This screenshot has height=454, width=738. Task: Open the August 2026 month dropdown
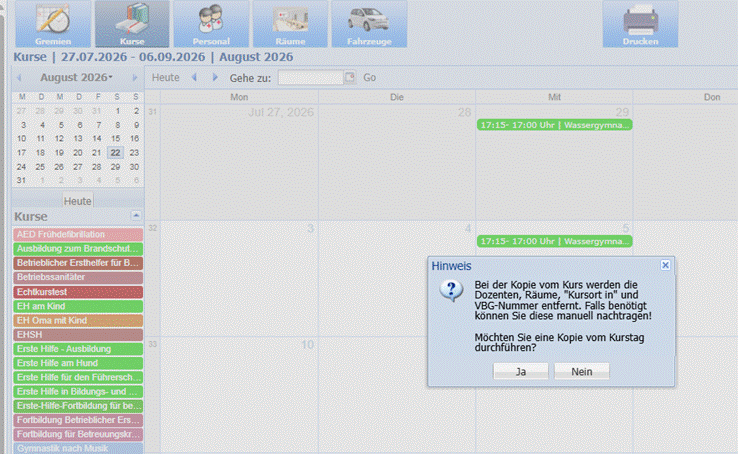tap(76, 77)
